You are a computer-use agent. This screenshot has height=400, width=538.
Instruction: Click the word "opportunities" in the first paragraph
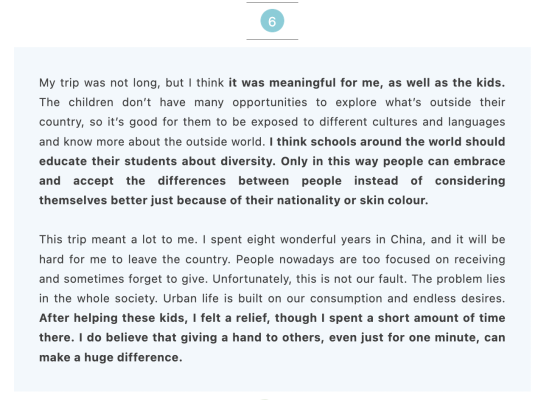pos(270,103)
